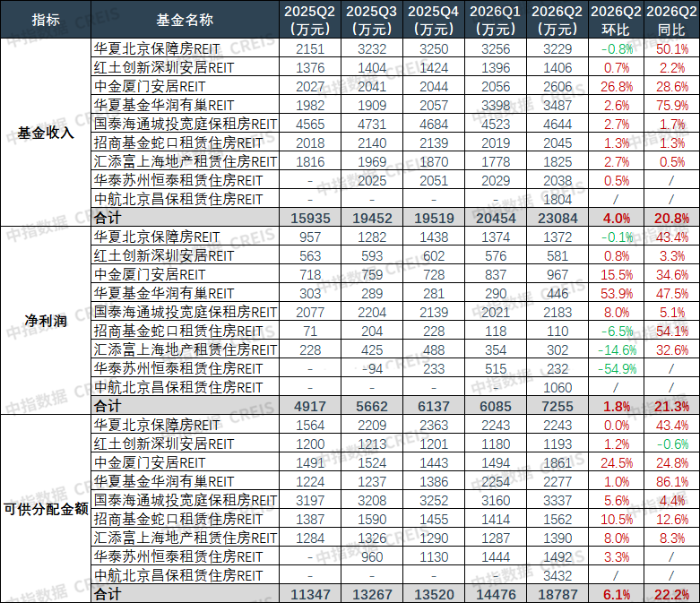Viewport: 700px width, 603px height.
Task: Click the 75.9% year-on-year cell
Action: (x=671, y=105)
